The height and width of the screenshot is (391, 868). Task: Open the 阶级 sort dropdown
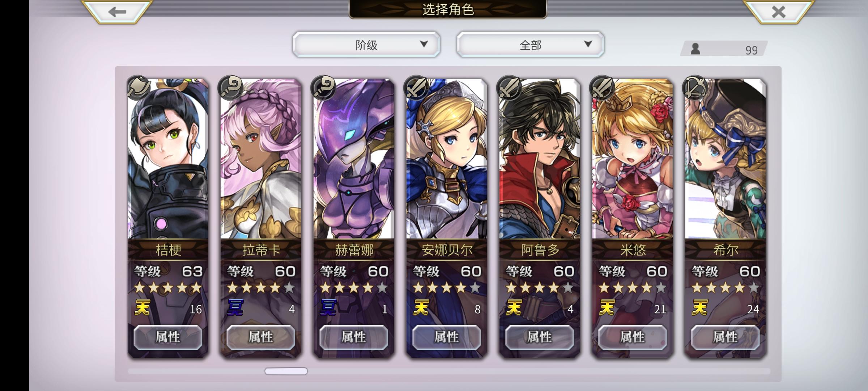(366, 45)
